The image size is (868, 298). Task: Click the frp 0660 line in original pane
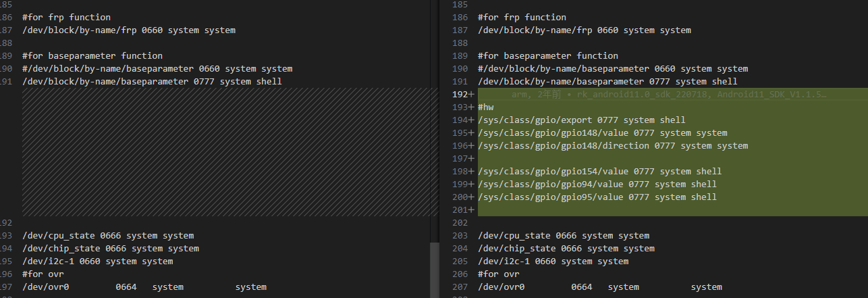click(x=129, y=30)
